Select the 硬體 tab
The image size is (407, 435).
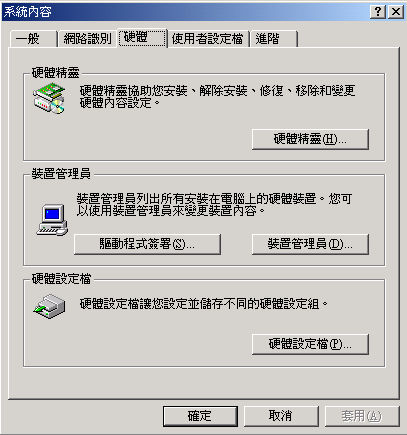point(142,38)
